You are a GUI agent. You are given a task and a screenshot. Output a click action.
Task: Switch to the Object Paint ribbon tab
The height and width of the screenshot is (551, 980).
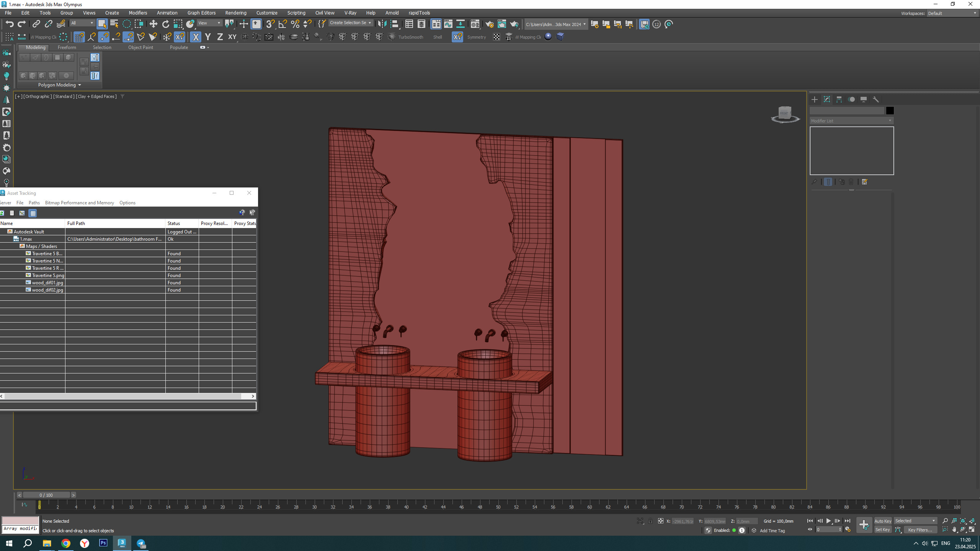140,47
